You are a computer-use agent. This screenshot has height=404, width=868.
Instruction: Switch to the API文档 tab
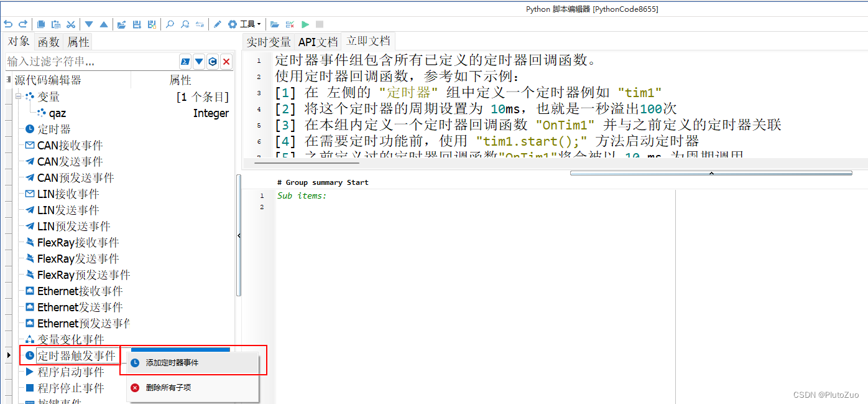pyautogui.click(x=318, y=42)
